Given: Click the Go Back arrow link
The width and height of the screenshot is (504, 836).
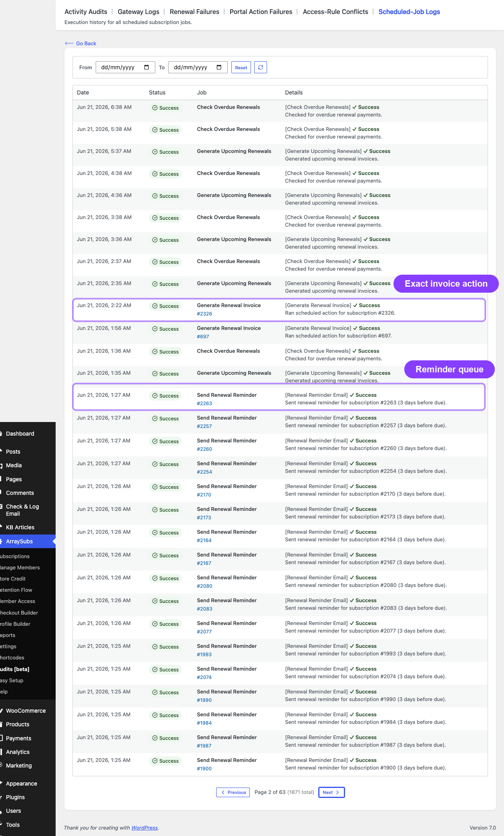Looking at the screenshot, I should [x=80, y=43].
